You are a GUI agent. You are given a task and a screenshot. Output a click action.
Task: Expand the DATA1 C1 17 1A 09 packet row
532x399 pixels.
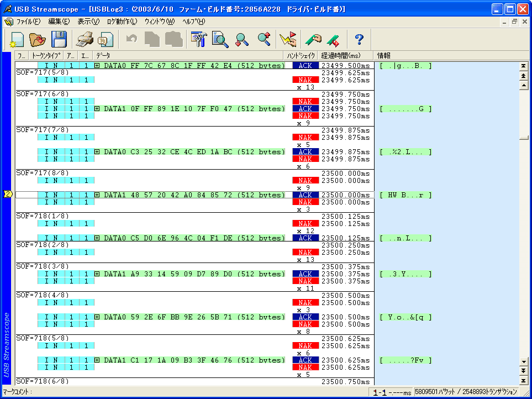click(97, 360)
